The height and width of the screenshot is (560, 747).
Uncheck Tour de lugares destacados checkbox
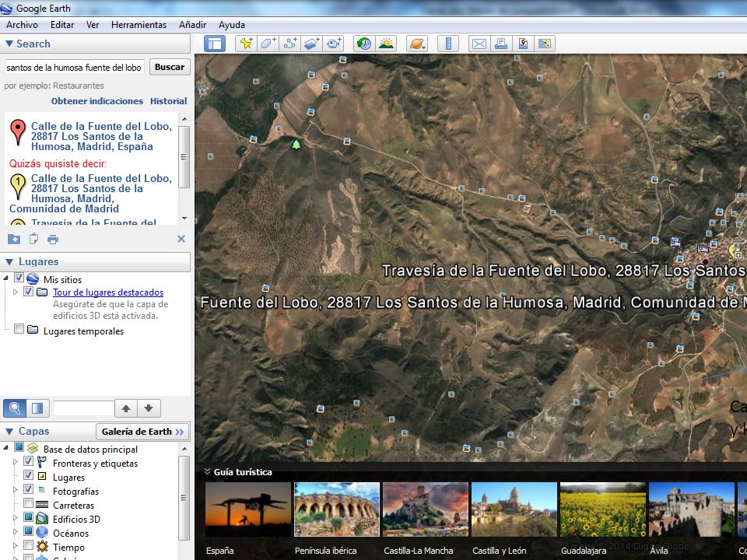[x=28, y=291]
